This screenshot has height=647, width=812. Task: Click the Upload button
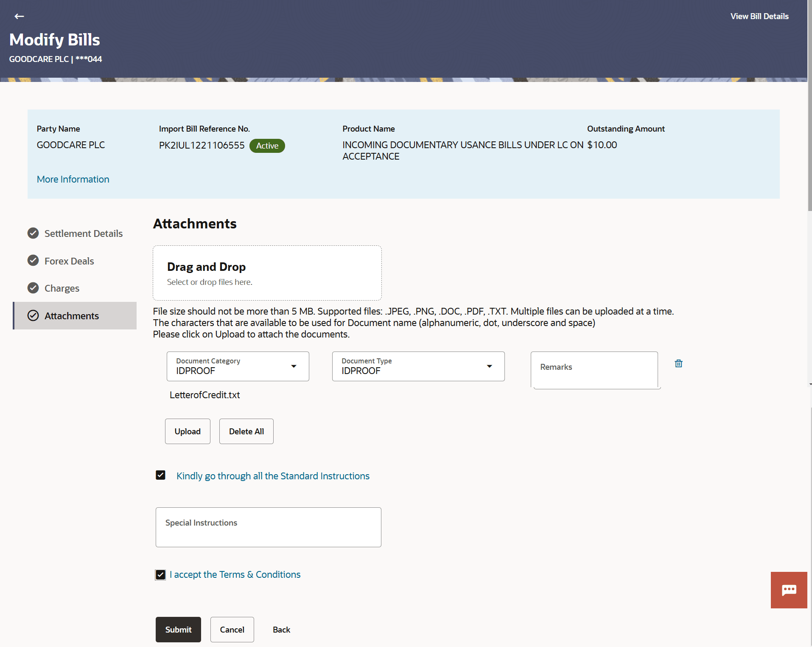188,431
